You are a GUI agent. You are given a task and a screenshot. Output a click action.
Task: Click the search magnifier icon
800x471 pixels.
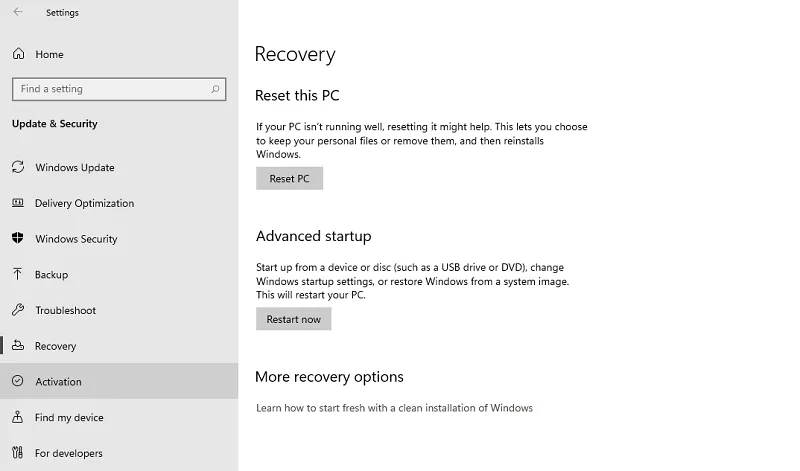pyautogui.click(x=215, y=89)
